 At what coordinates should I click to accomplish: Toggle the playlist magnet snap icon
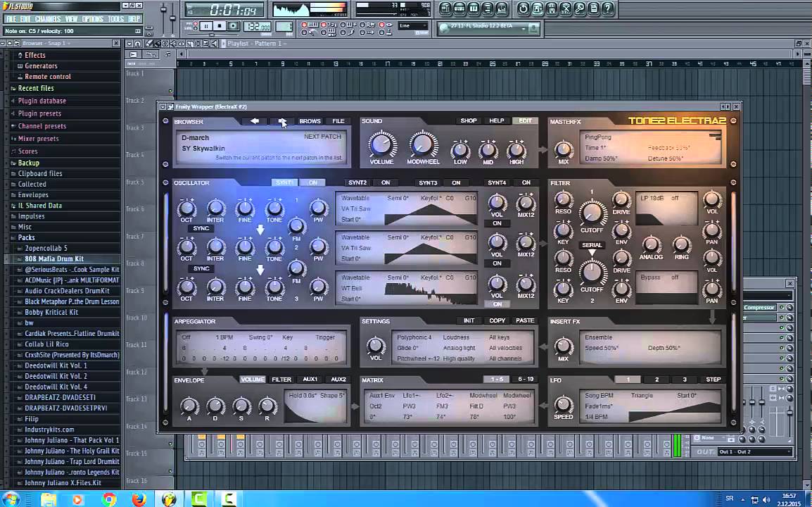[x=138, y=44]
